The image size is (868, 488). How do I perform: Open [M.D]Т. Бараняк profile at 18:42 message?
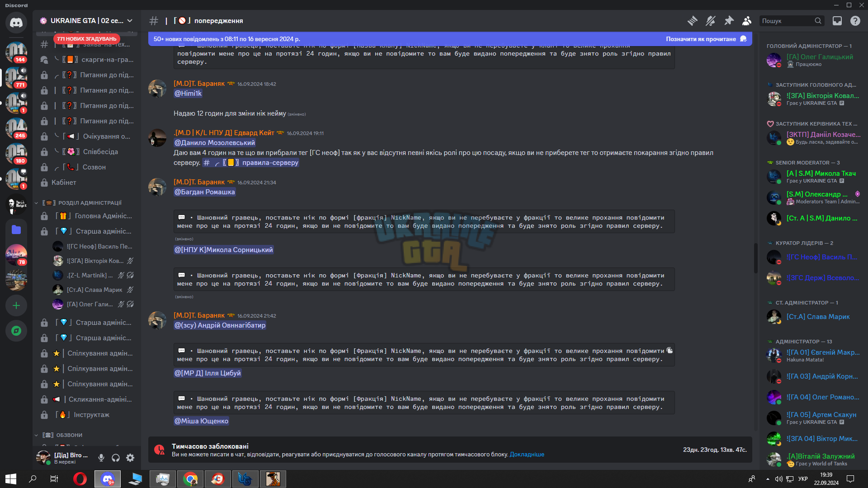(199, 84)
